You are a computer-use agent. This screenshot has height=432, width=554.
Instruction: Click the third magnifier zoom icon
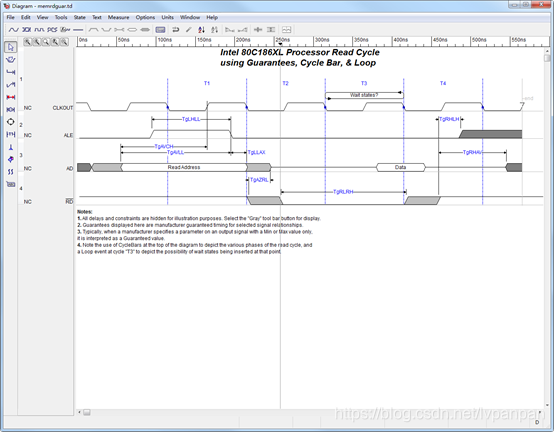(x=46, y=42)
